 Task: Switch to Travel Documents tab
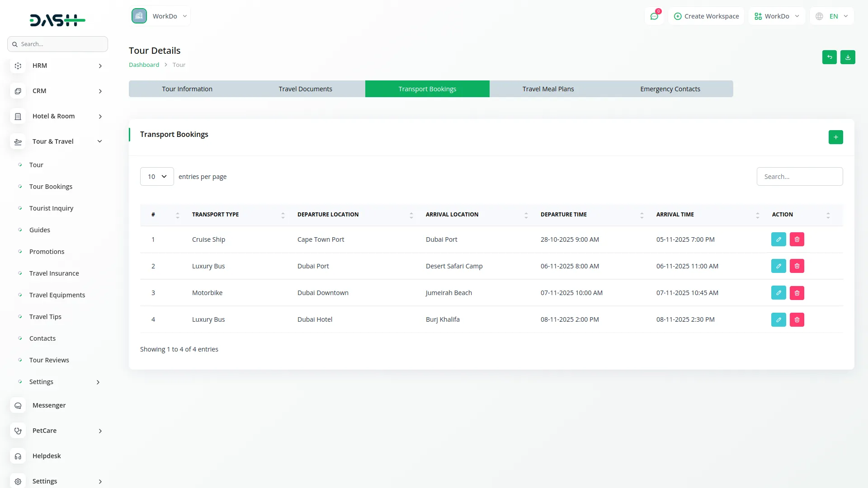click(306, 89)
